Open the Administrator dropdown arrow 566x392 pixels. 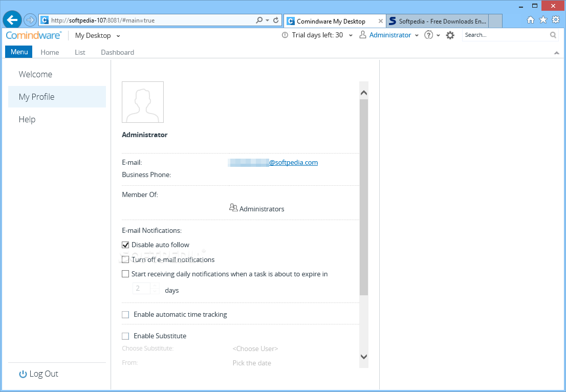pyautogui.click(x=417, y=35)
